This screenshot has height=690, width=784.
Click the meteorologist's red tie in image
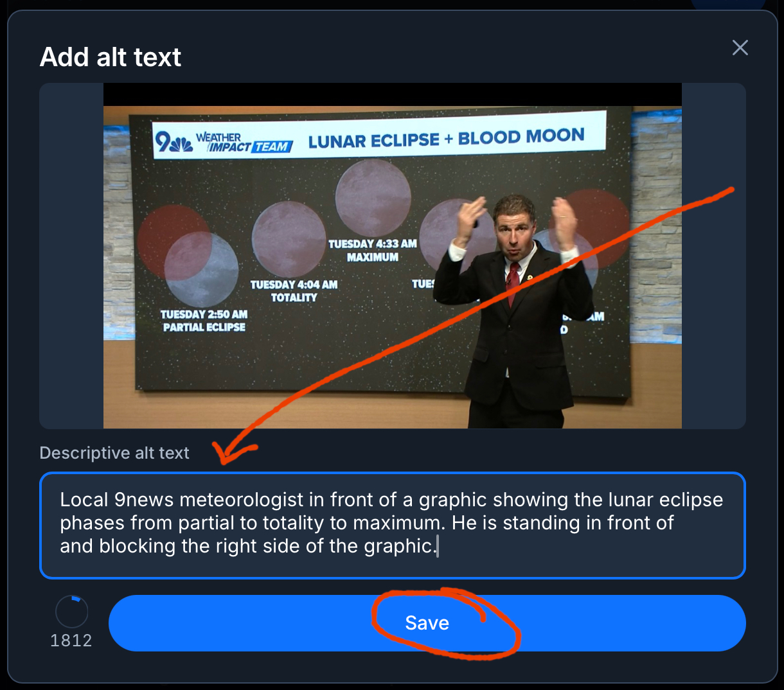512,283
